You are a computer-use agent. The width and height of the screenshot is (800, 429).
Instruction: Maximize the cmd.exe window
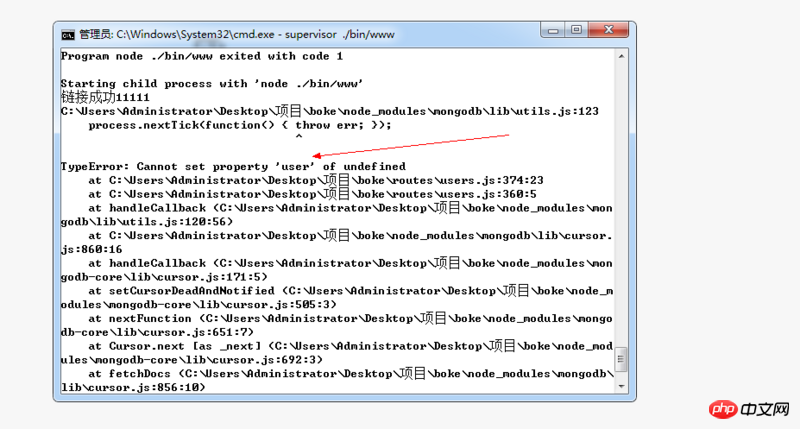coord(576,30)
